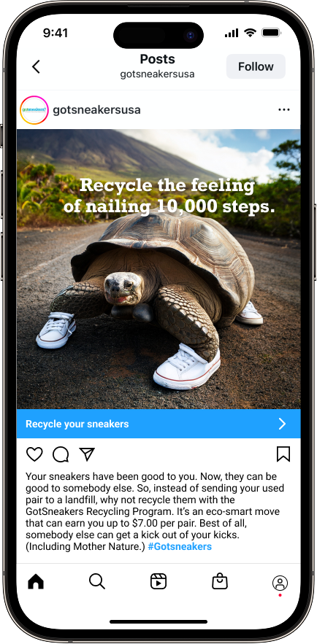The height and width of the screenshot is (644, 317).
Task: Save the post with the bookmark icon
Action: (283, 454)
